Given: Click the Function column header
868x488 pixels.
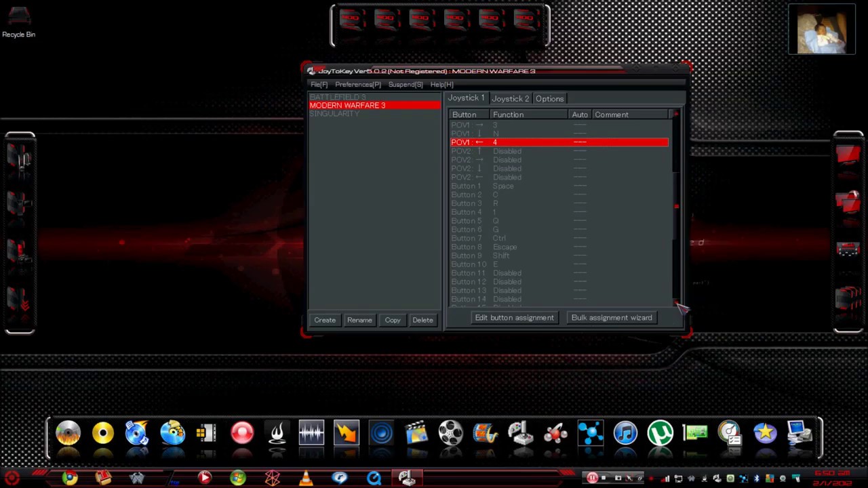Looking at the screenshot, I should pyautogui.click(x=529, y=115).
